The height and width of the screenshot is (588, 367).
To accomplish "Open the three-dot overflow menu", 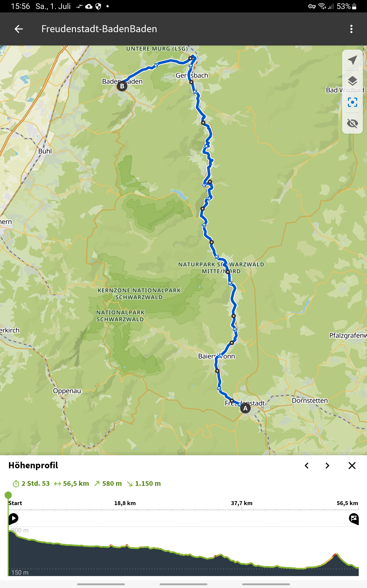I will tap(351, 29).
